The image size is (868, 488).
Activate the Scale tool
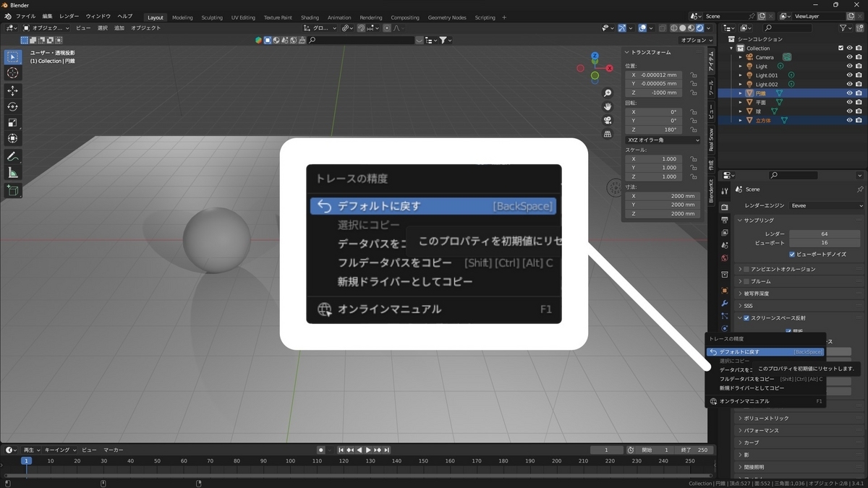(12, 122)
